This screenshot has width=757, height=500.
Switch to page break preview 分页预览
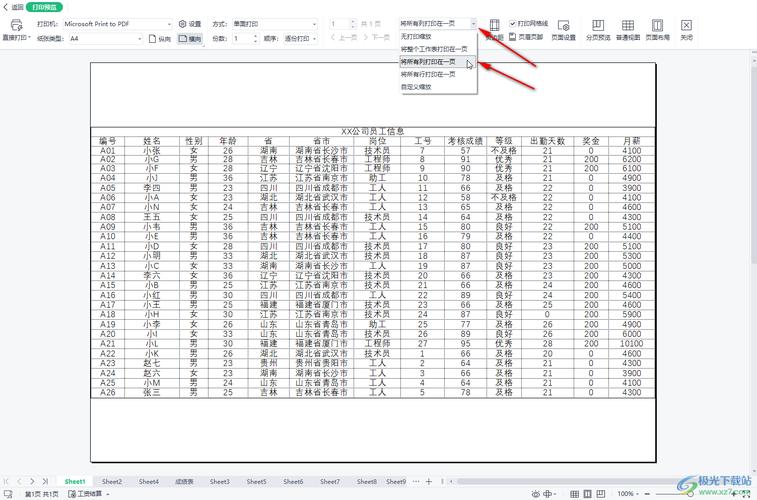(598, 30)
